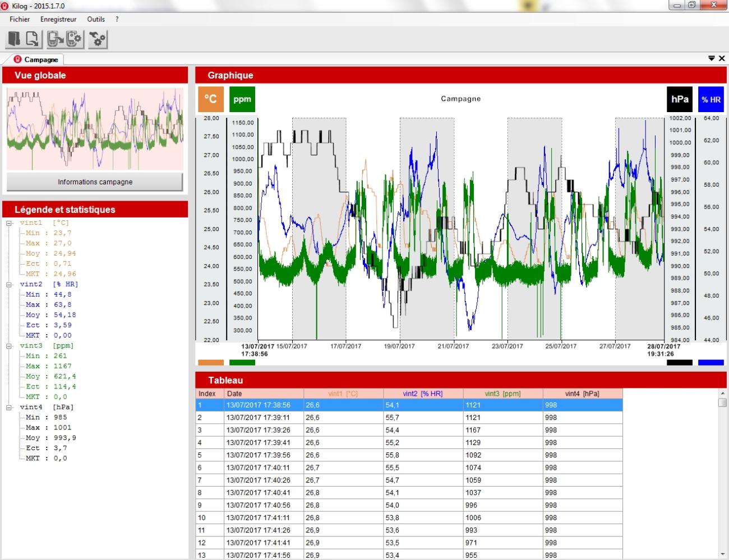Click the Vue globale overview thumbnail

point(95,129)
